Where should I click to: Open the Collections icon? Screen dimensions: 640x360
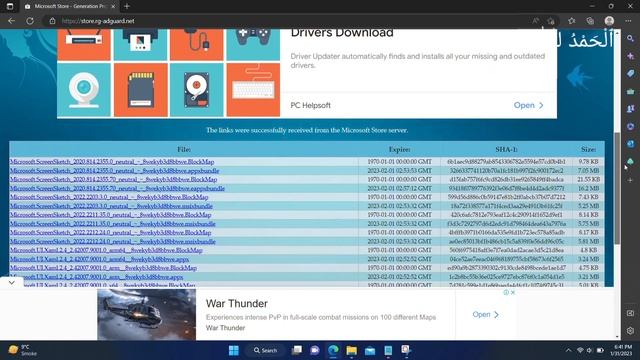pyautogui.click(x=590, y=21)
